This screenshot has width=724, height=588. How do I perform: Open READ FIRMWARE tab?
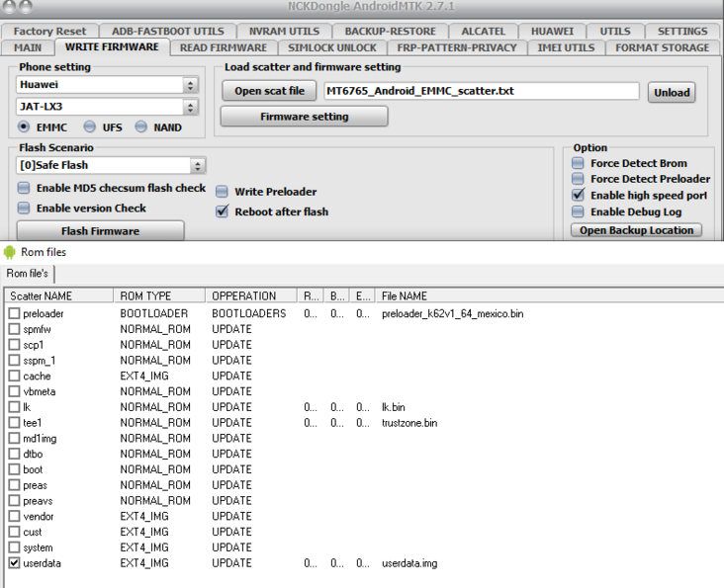pyautogui.click(x=224, y=47)
